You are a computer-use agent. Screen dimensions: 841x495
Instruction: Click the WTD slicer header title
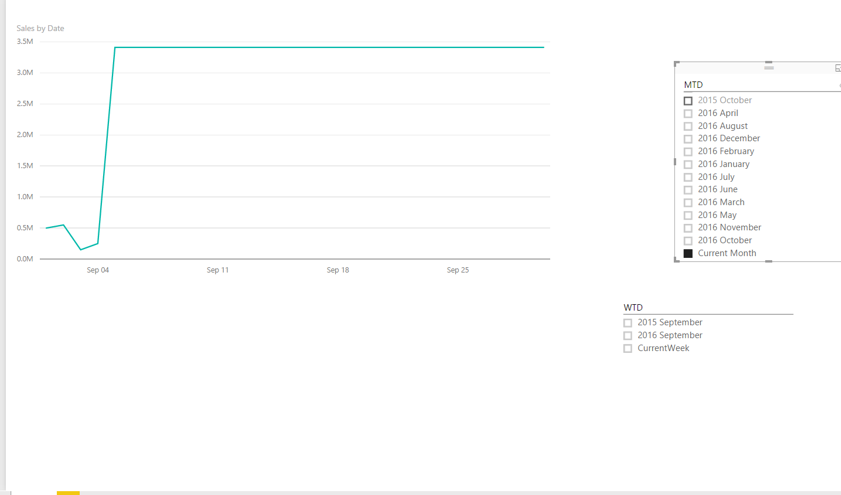coord(633,307)
